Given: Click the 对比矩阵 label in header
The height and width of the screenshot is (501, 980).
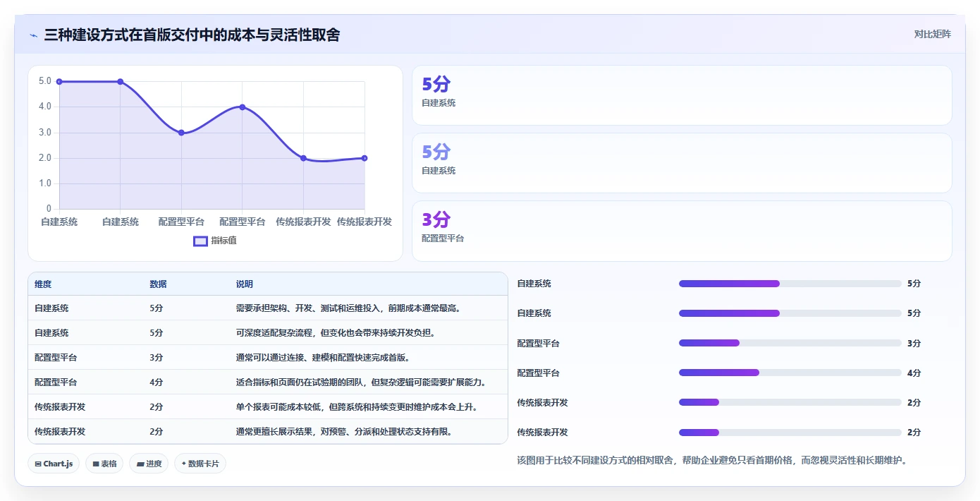Looking at the screenshot, I should click(932, 34).
